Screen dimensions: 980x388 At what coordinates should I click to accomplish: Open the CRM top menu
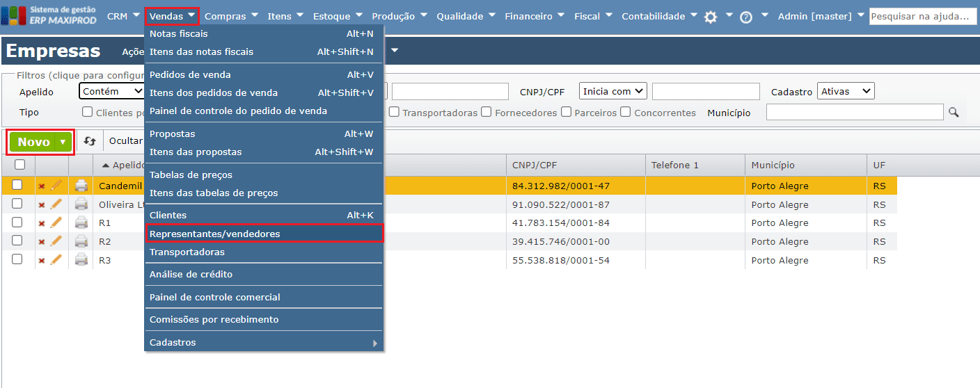(x=122, y=17)
